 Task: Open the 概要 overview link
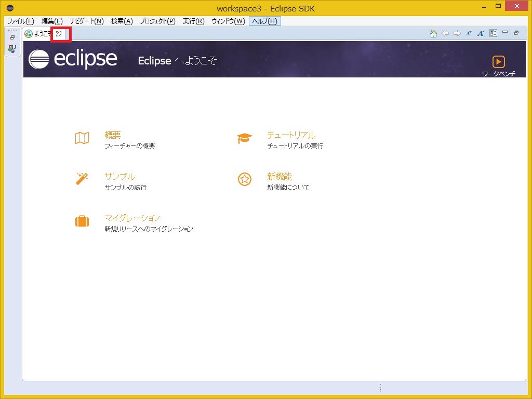(113, 135)
